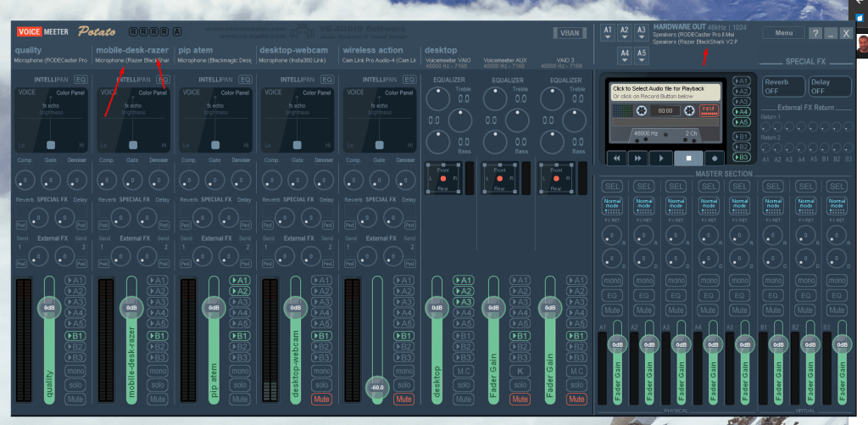Click the fast-forward button on the cassette recorder
This screenshot has width=868, height=425.
(x=637, y=158)
